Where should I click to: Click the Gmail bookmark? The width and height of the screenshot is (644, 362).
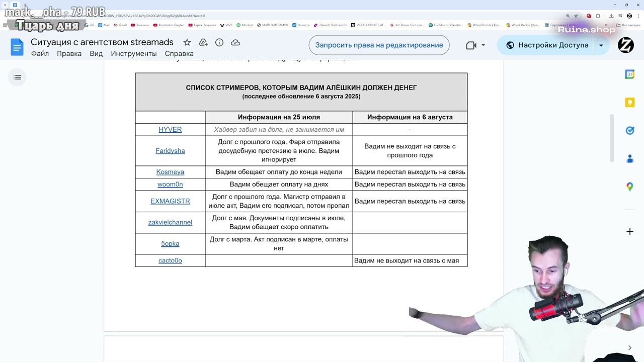(x=120, y=25)
